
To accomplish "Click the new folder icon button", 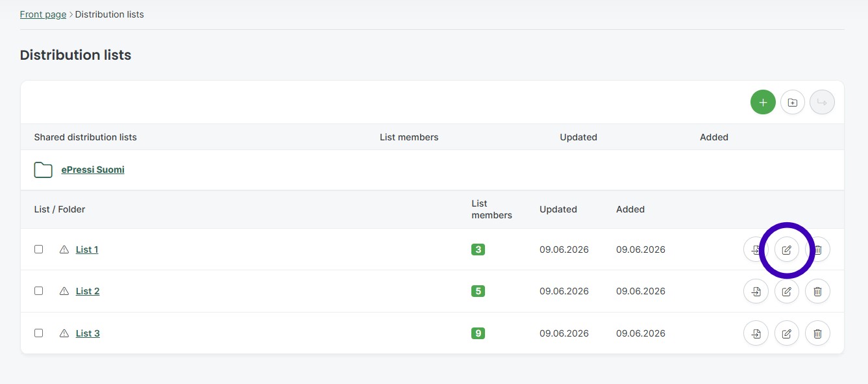I will tap(793, 102).
